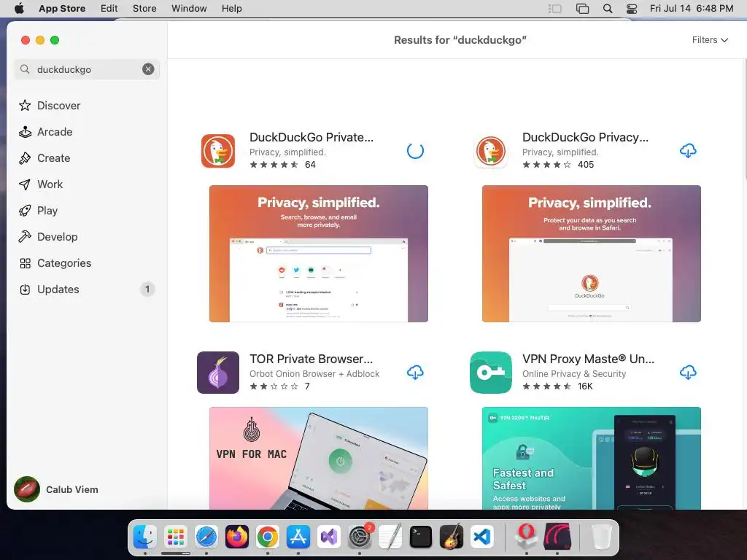Open VPN Proxy Master title link
Image resolution: width=747 pixels, height=560 pixels.
(x=588, y=359)
